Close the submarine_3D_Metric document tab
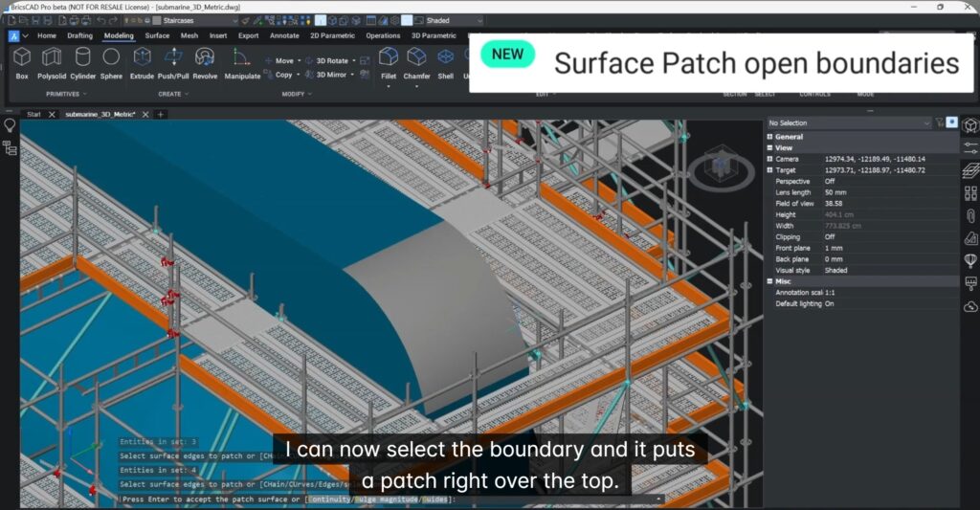This screenshot has height=510, width=980. 145,115
